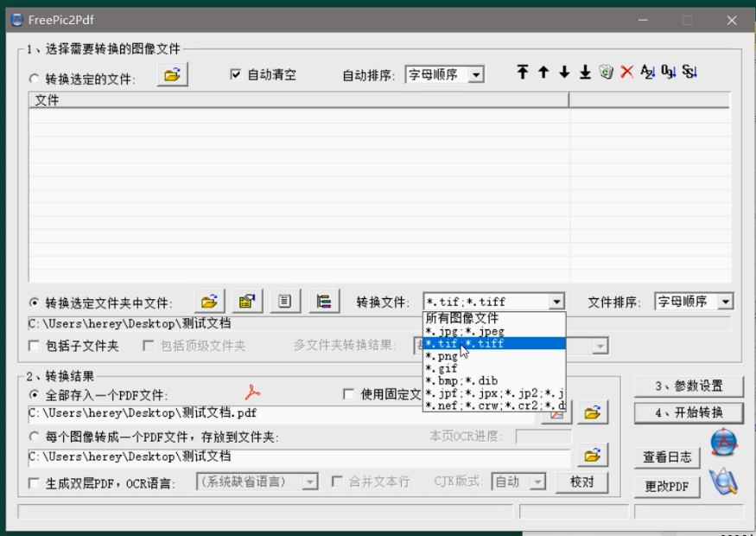Choose *.png from the list
This screenshot has width=756, height=536.
click(x=494, y=356)
